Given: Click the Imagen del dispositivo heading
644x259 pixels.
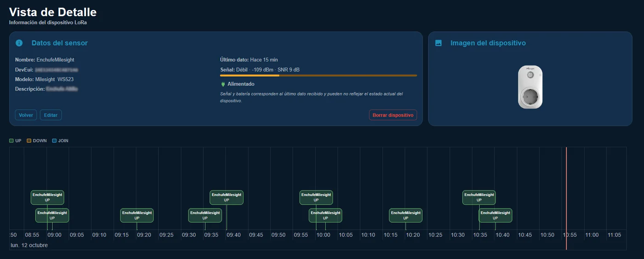Looking at the screenshot, I should pyautogui.click(x=488, y=43).
